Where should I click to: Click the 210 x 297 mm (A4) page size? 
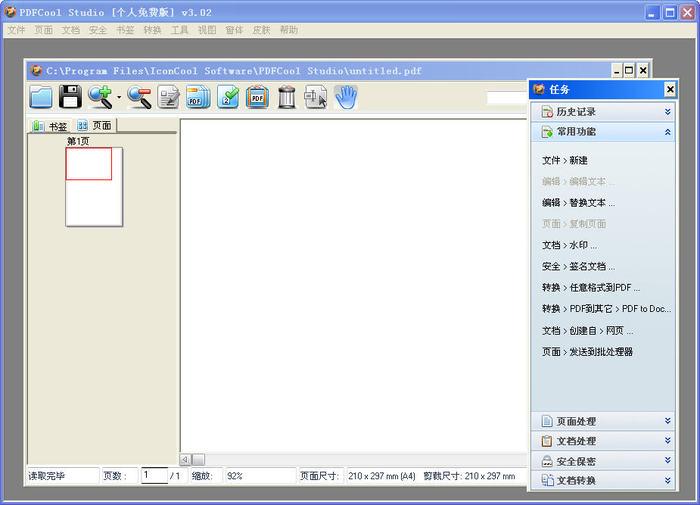tap(382, 476)
